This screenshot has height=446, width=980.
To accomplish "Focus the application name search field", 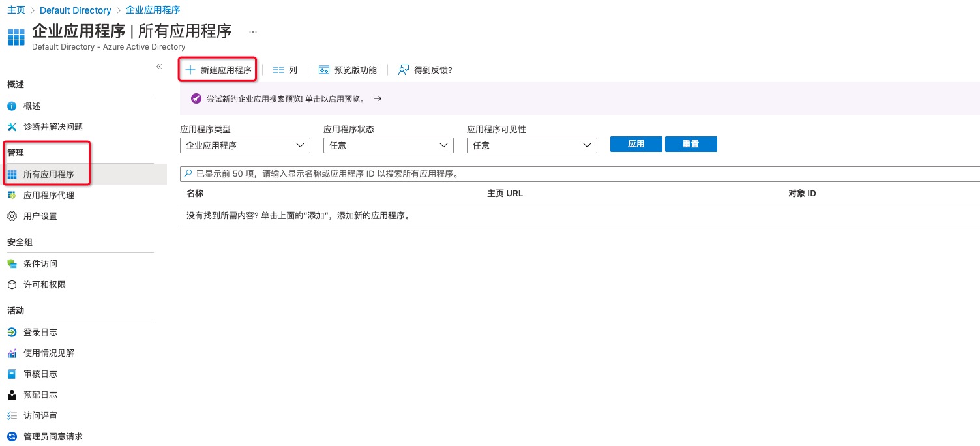I will pyautogui.click(x=580, y=174).
